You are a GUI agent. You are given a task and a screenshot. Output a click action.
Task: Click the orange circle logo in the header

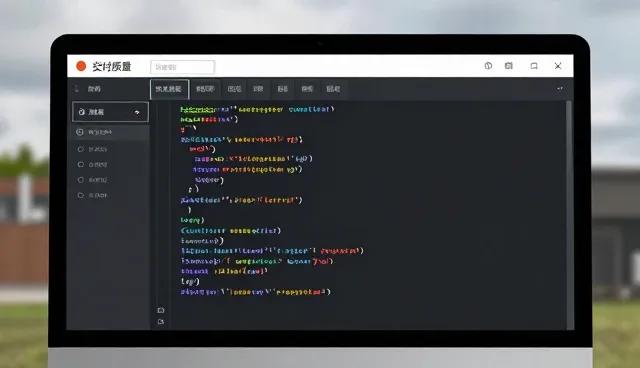coord(81,66)
